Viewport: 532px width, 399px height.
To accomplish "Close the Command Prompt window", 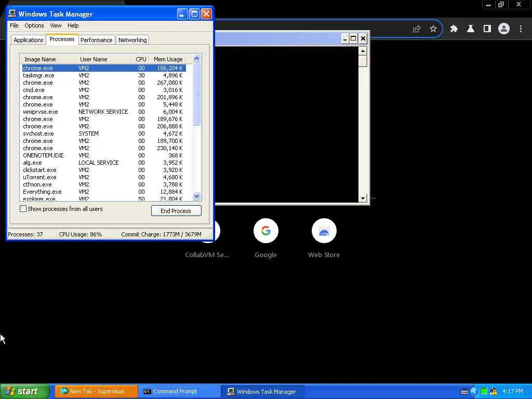I will pyautogui.click(x=363, y=38).
